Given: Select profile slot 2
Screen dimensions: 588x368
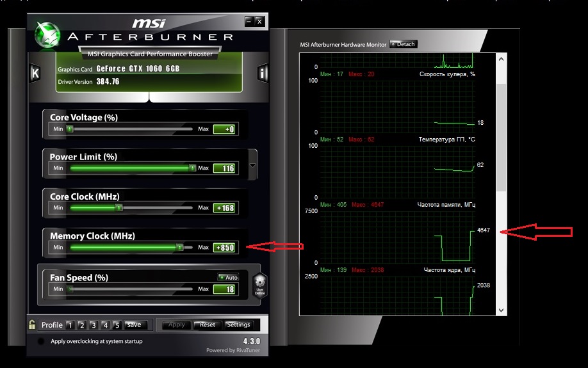Looking at the screenshot, I should click(82, 325).
